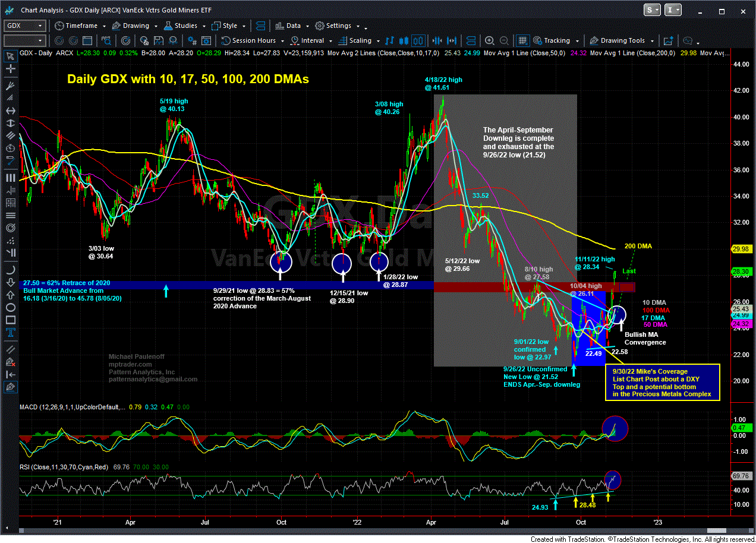Toggle the hollow candlestick chart type
Screen dimensions: 756x543
[418, 41]
